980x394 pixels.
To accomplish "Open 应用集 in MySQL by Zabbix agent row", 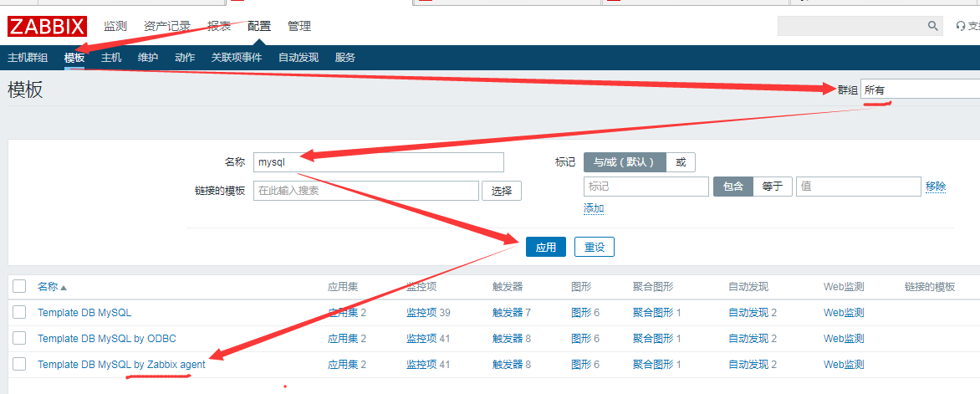I will (343, 364).
